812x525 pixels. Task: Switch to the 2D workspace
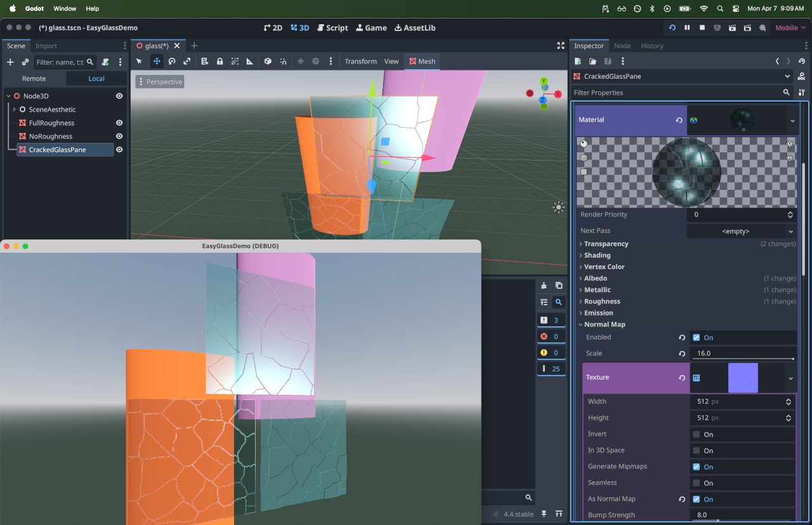tap(273, 28)
